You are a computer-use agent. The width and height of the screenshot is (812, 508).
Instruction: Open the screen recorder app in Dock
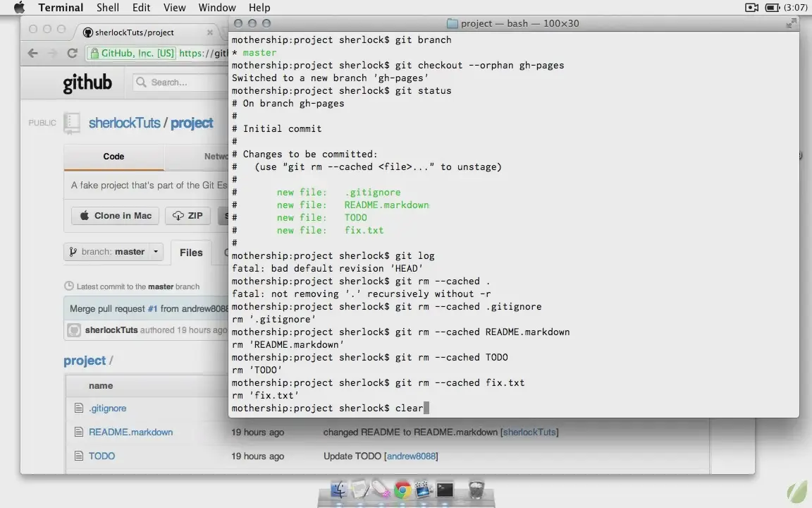423,490
